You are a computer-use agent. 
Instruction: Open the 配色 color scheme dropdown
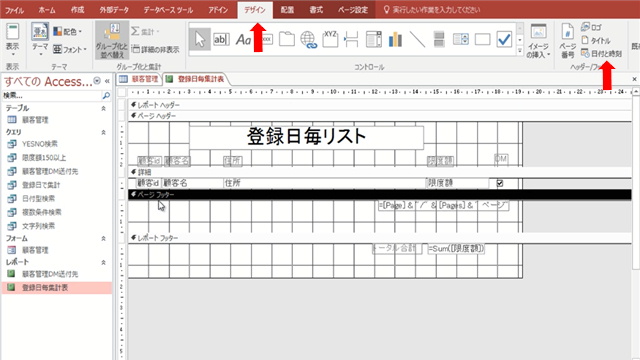click(68, 31)
